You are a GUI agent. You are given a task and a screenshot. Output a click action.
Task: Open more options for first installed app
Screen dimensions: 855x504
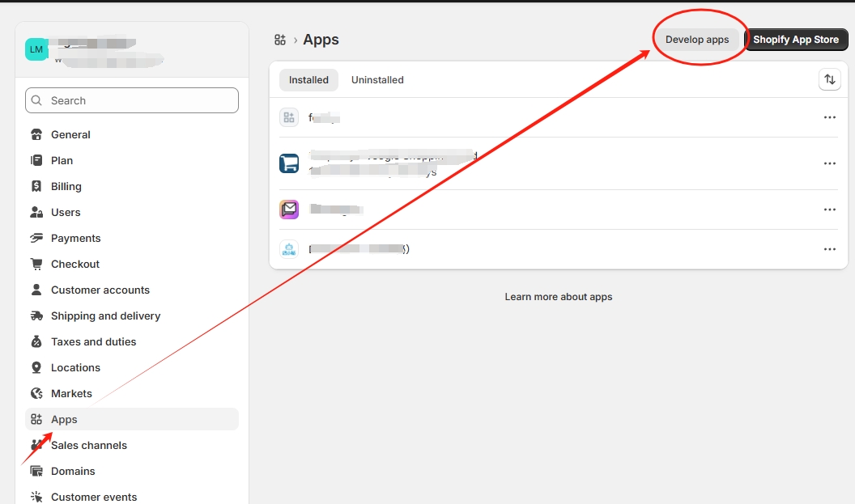pyautogui.click(x=829, y=117)
